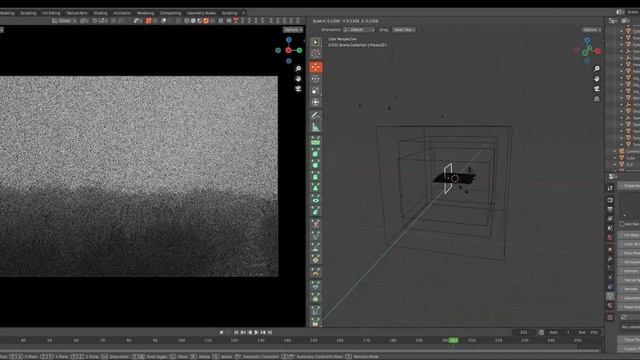Add a new workspace with plus button
This screenshot has height=360, width=640.
coord(244,13)
